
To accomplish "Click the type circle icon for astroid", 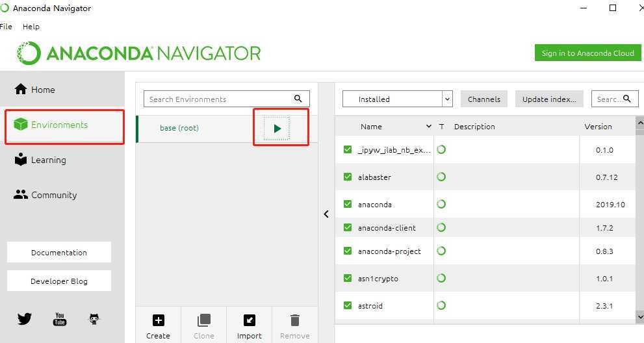I will click(x=441, y=305).
